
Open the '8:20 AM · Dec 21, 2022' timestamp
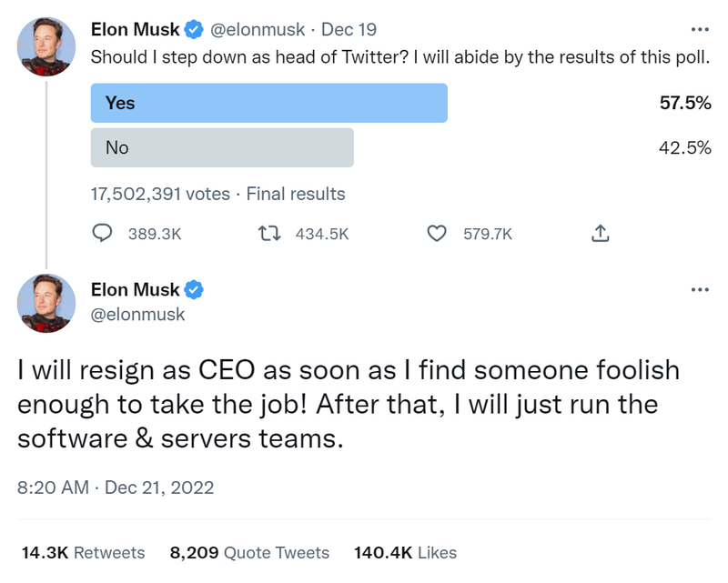(116, 488)
